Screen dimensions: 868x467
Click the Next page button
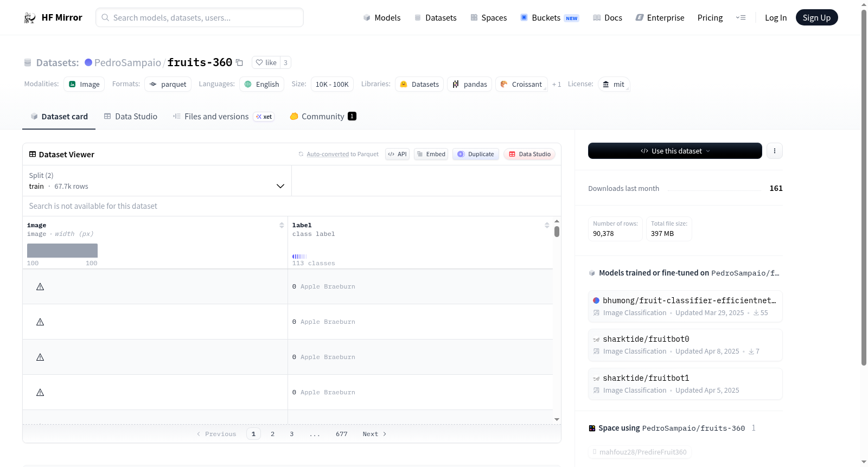click(374, 434)
